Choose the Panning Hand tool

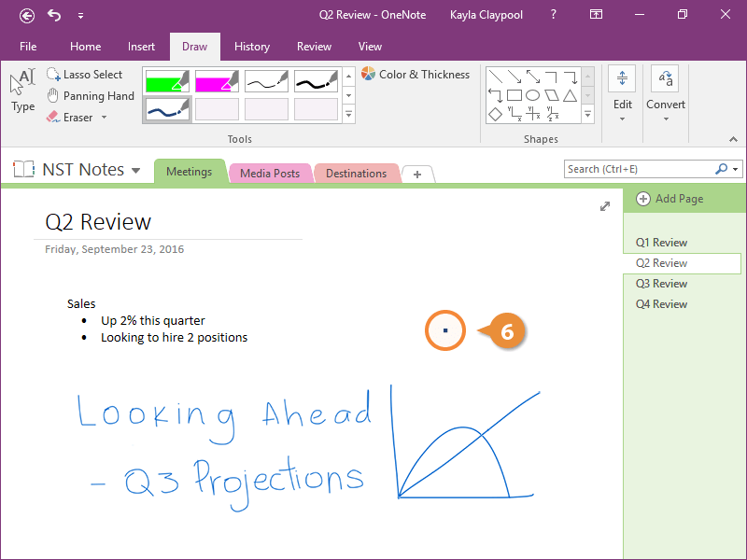pos(90,96)
